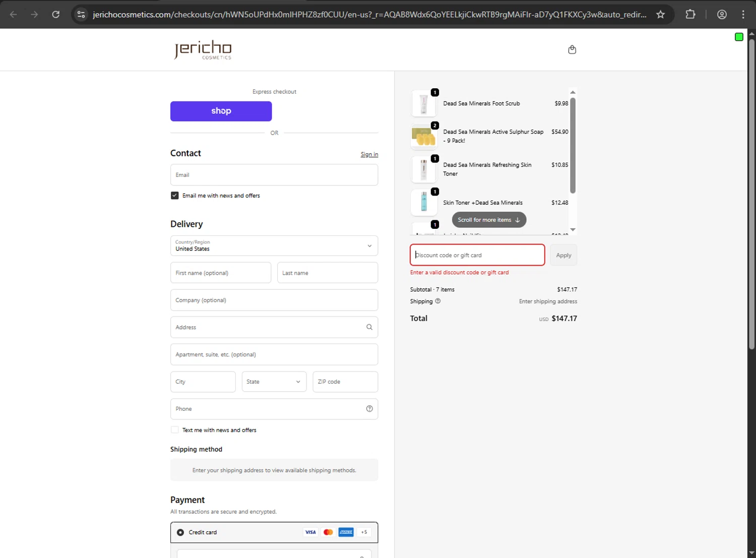
Task: Open phone field help question icon
Action: click(x=369, y=409)
